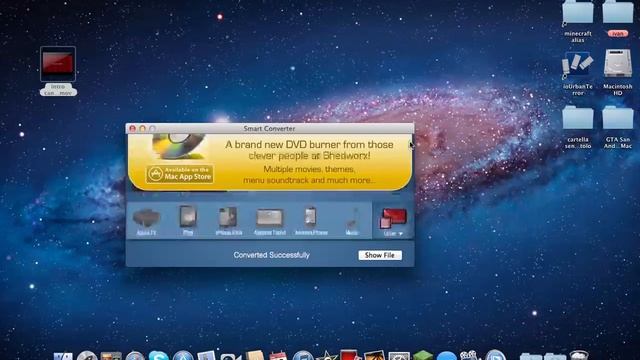The width and height of the screenshot is (640, 360).
Task: Pick the Android Tablet preset
Action: coord(269,221)
